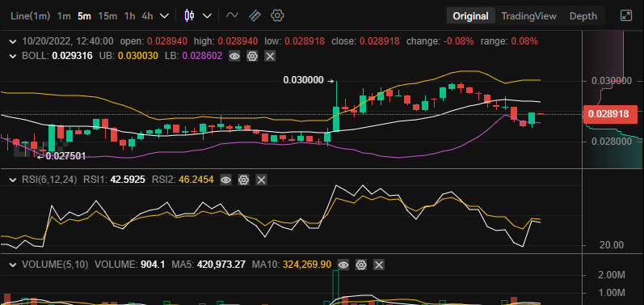Image resolution: width=644 pixels, height=305 pixels.
Task: Open BOLL indicator settings gear
Action: [252, 57]
